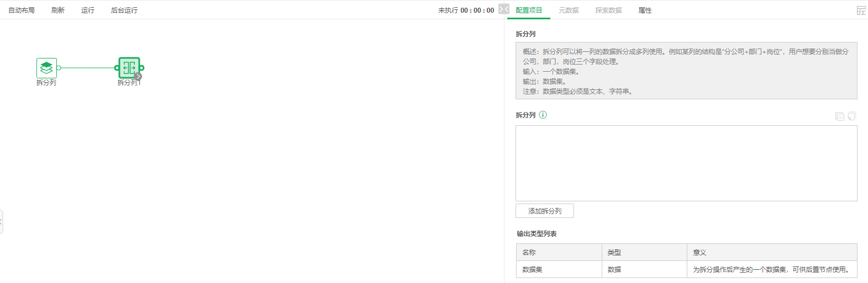Switch to the 属性 tab
The height and width of the screenshot is (283, 868).
coord(645,10)
